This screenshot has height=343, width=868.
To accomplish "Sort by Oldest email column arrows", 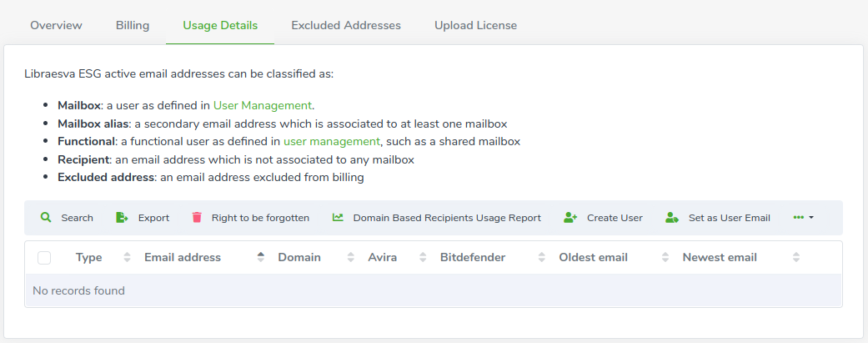I will (665, 257).
